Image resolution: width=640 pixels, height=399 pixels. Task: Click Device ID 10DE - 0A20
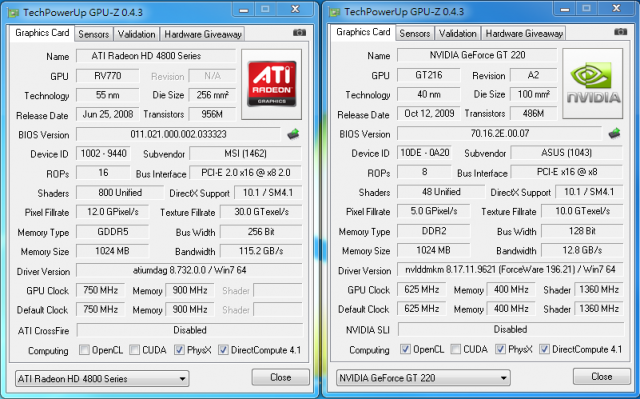(x=424, y=153)
